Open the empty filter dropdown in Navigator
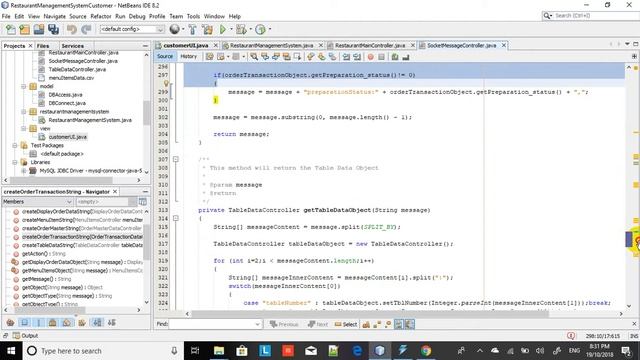This screenshot has height=360, width=640. [x=132, y=202]
